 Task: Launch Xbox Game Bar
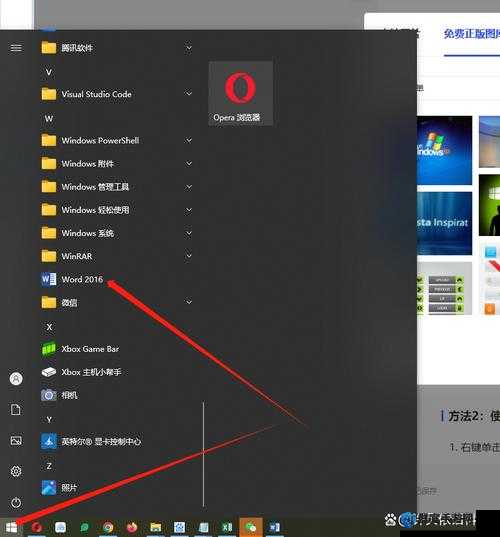click(x=80, y=349)
